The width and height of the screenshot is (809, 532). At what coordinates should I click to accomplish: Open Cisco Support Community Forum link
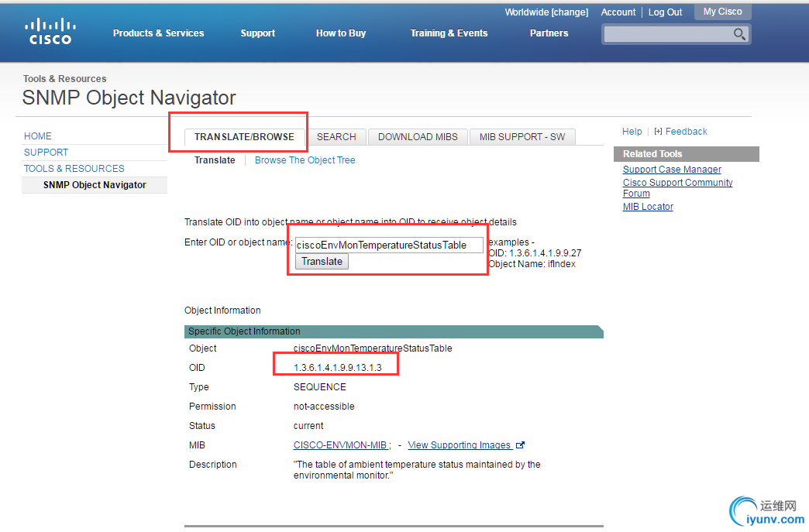pyautogui.click(x=677, y=187)
